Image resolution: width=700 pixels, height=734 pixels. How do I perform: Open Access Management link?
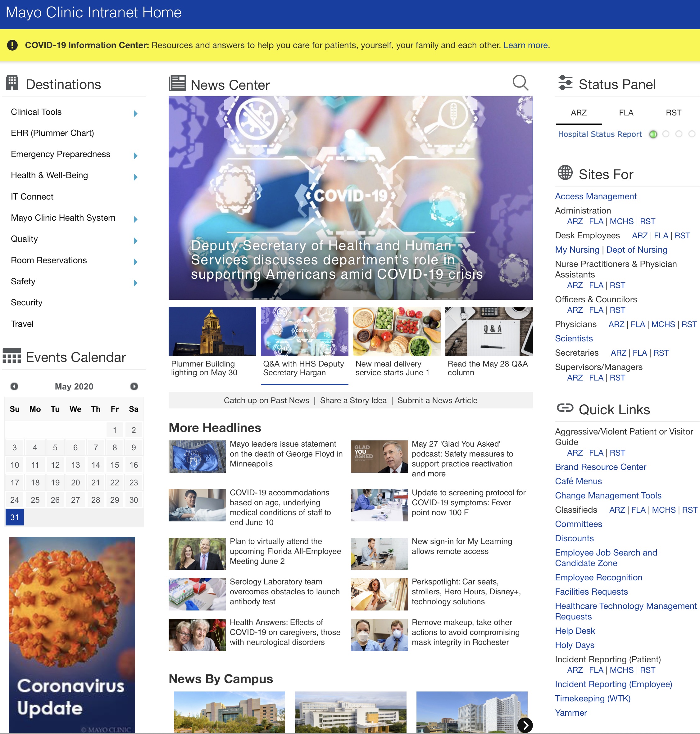[x=596, y=196]
